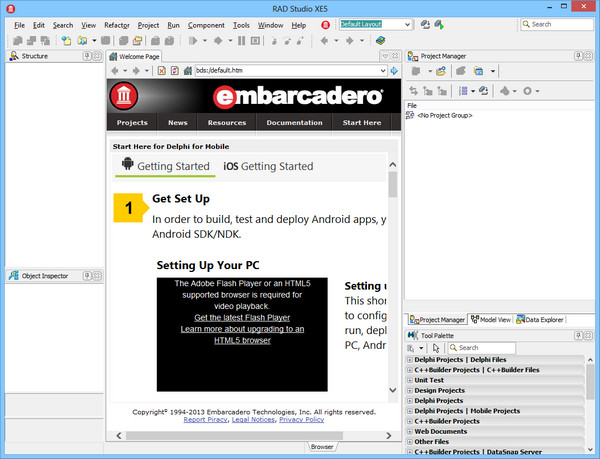Expand the Unit Test palette category
Image resolution: width=600 pixels, height=459 pixels.
coord(410,380)
